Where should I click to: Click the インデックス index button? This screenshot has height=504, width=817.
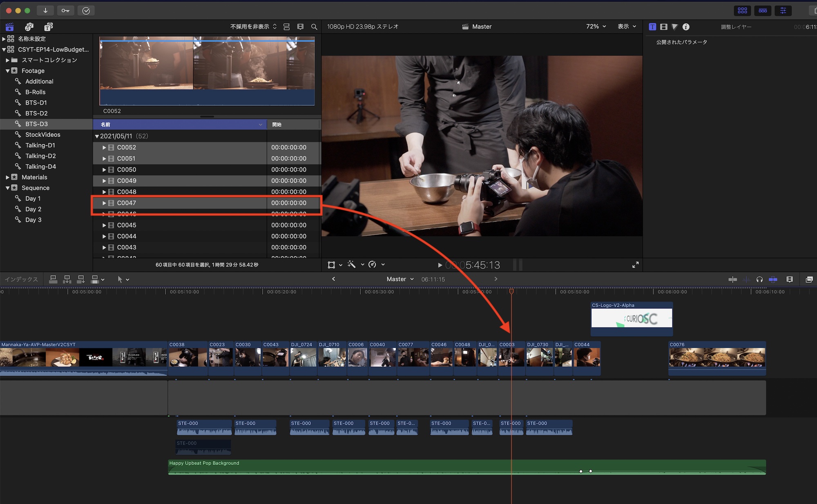21,279
